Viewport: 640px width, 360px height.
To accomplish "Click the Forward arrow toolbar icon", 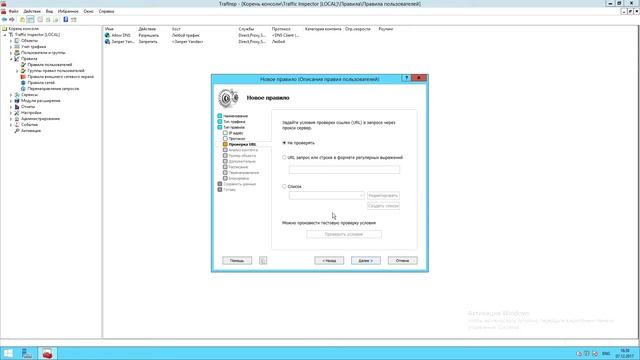I will [x=12, y=20].
